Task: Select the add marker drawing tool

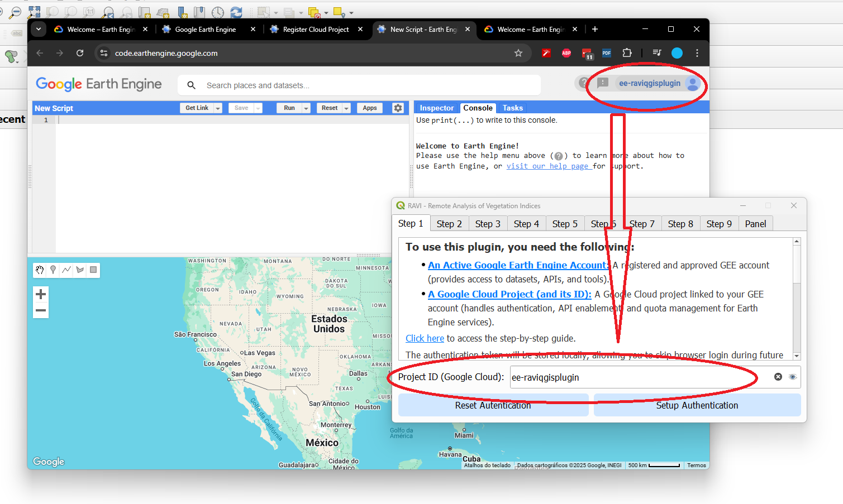Action: click(53, 270)
